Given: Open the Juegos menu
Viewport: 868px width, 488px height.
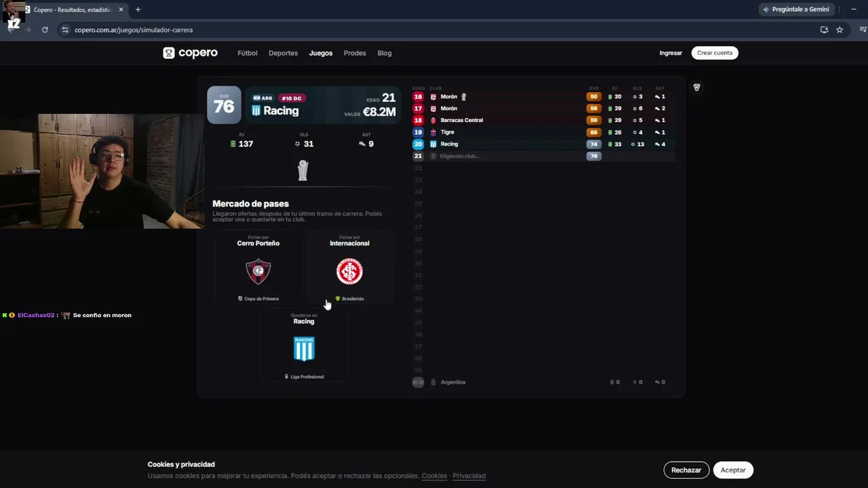Looking at the screenshot, I should (x=321, y=53).
